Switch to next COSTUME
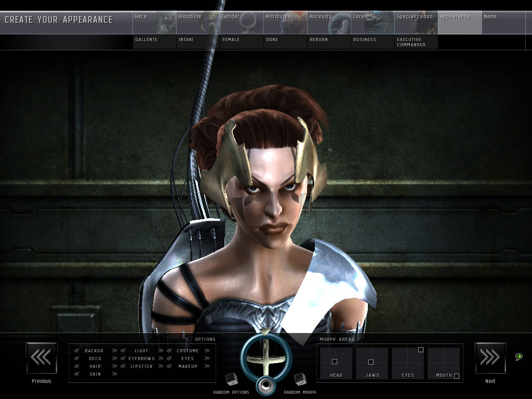The image size is (532, 399). (x=207, y=351)
